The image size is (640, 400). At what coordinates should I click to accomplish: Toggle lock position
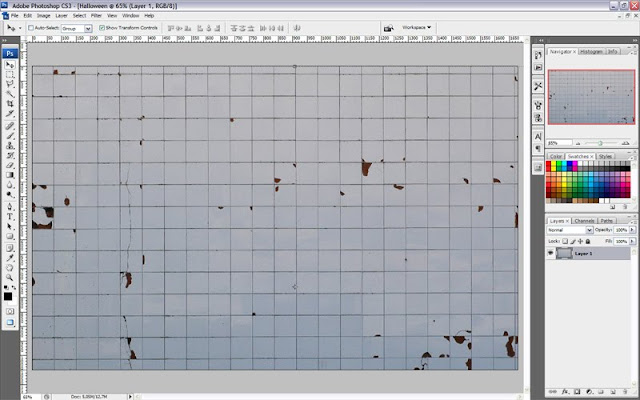(580, 241)
